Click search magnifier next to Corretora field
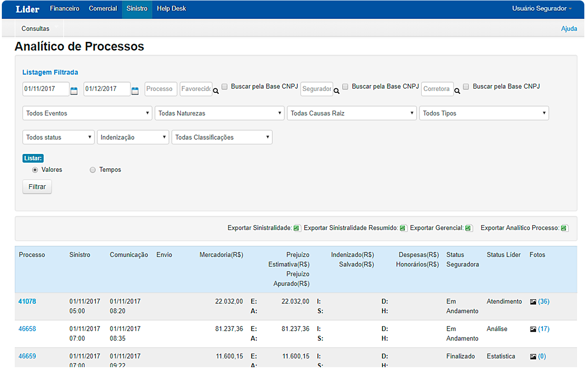Screen dimensions: 588x369 (458, 91)
